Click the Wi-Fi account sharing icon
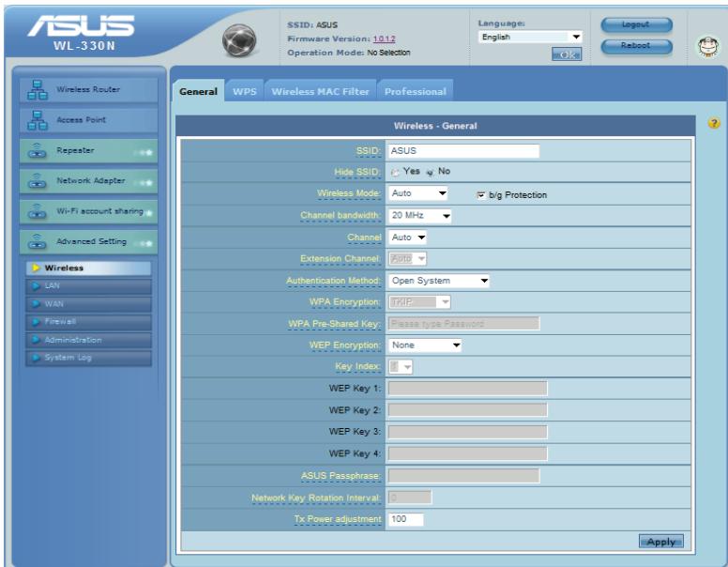 38,211
